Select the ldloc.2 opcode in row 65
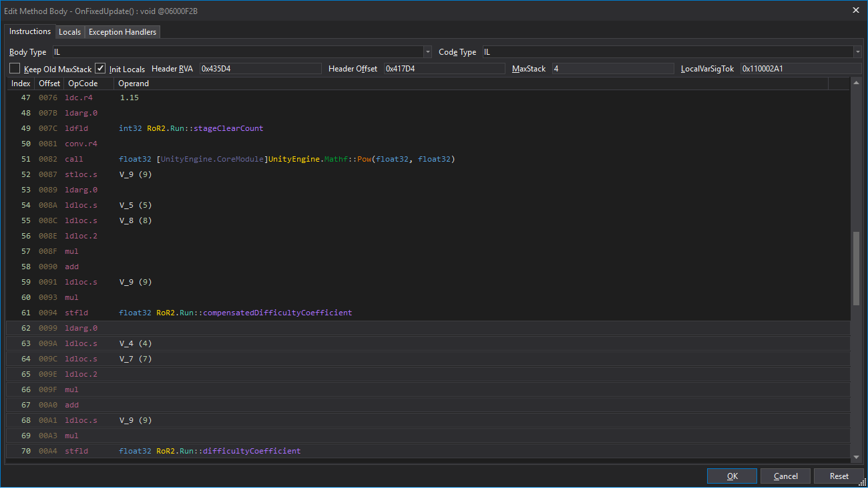The width and height of the screenshot is (868, 489). pos(81,374)
